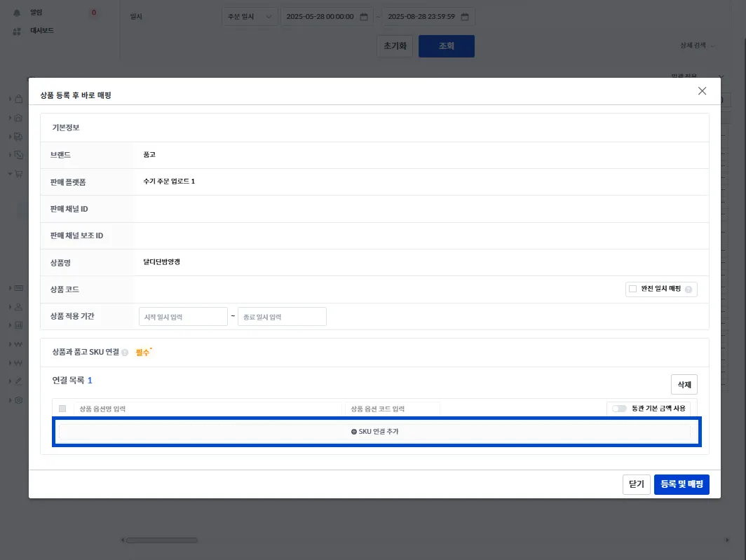
Task: Toggle the 통관 기본 금액 사용 switch
Action: (619, 409)
